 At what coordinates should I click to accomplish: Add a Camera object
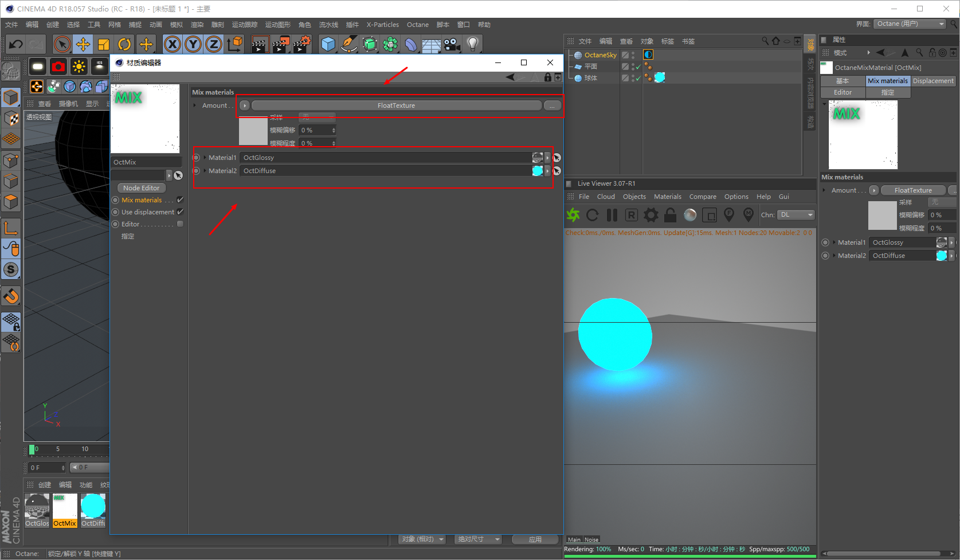(x=452, y=44)
